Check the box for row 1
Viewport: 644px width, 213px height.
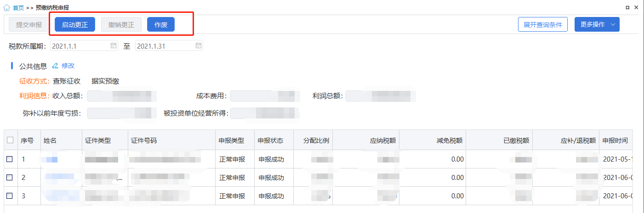tap(10, 159)
